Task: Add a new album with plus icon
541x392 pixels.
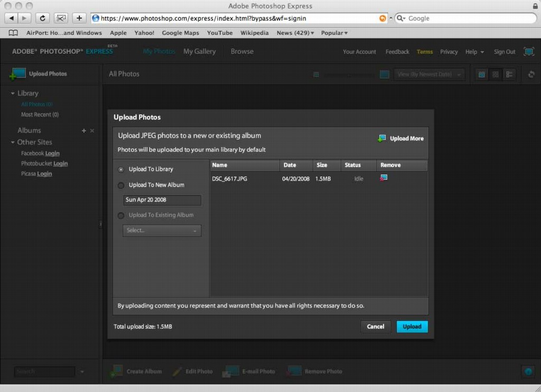Action: coord(83,130)
